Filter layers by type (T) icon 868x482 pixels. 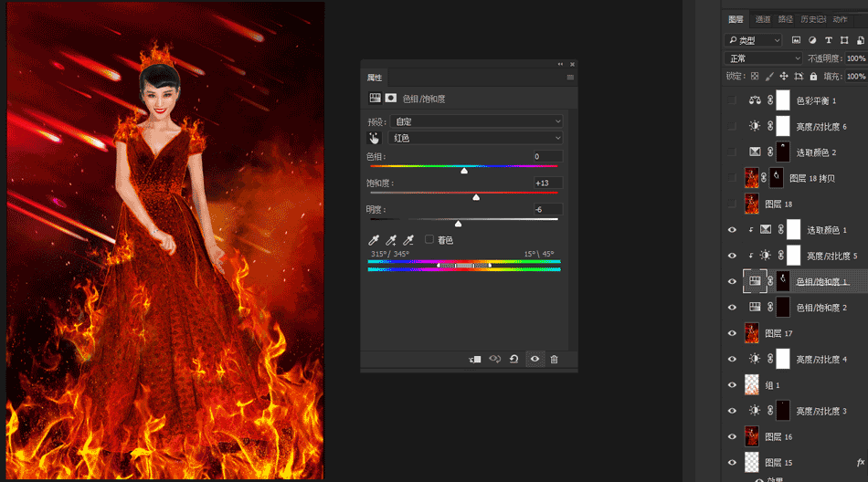[828, 40]
